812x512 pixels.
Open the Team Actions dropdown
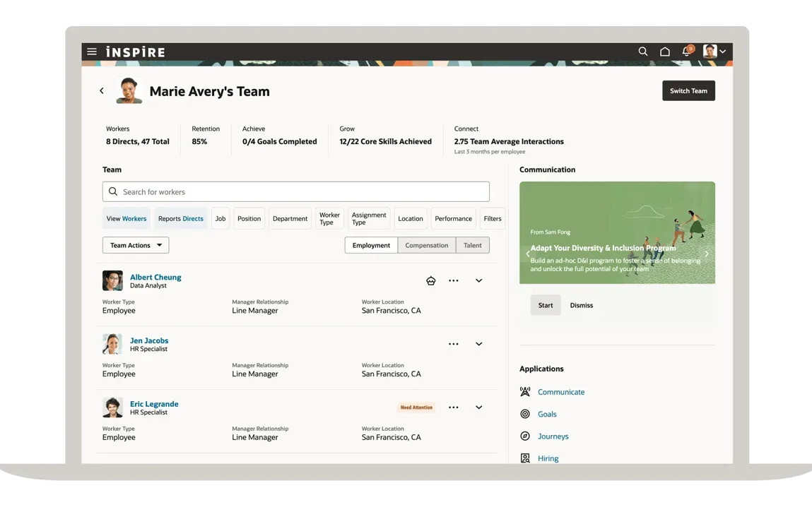click(136, 245)
